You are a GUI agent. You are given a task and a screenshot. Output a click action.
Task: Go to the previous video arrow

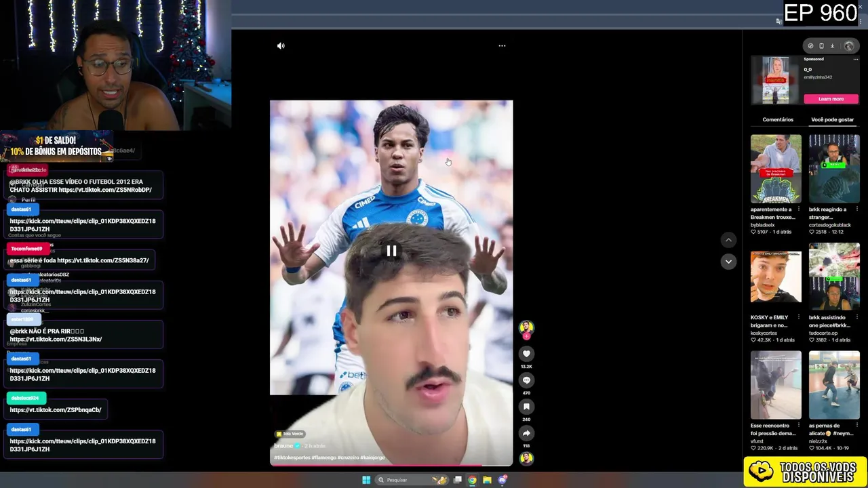(x=728, y=240)
